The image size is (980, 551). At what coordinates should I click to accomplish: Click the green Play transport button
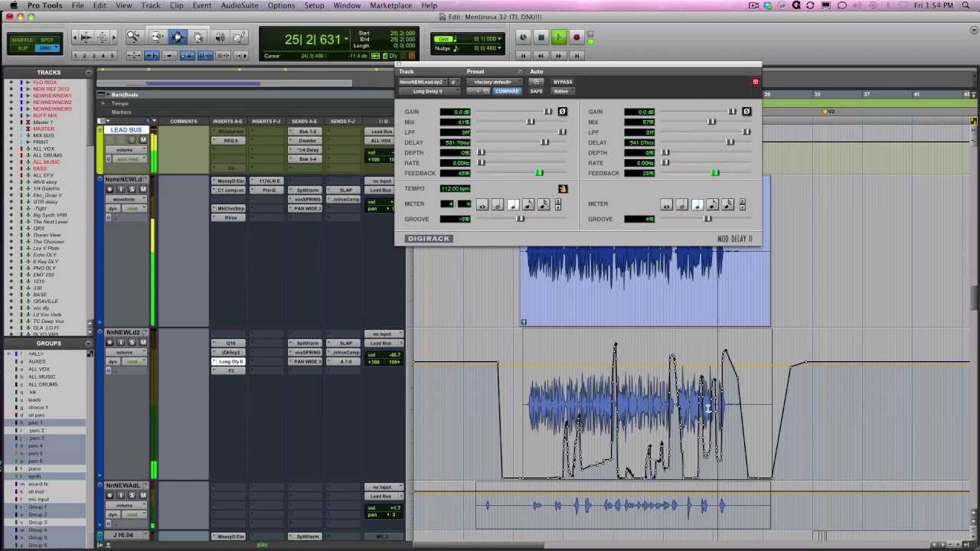[558, 37]
